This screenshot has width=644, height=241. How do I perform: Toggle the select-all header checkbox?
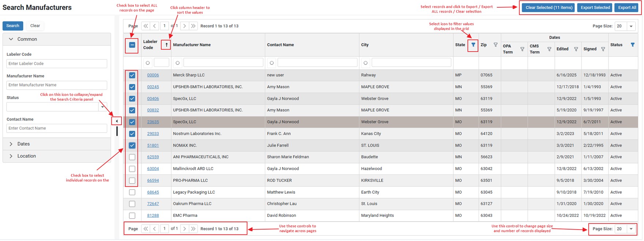pos(132,45)
